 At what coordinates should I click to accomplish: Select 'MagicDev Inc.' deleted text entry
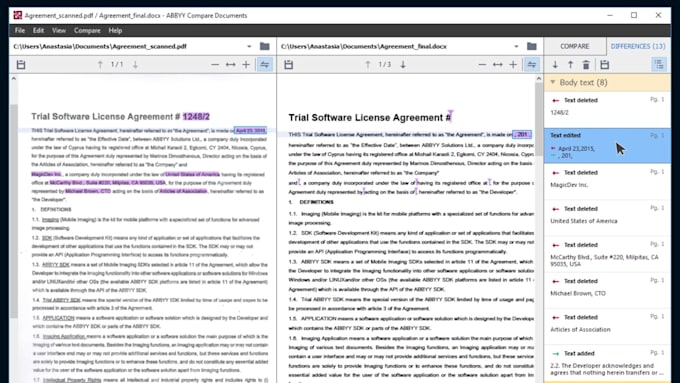coord(607,182)
